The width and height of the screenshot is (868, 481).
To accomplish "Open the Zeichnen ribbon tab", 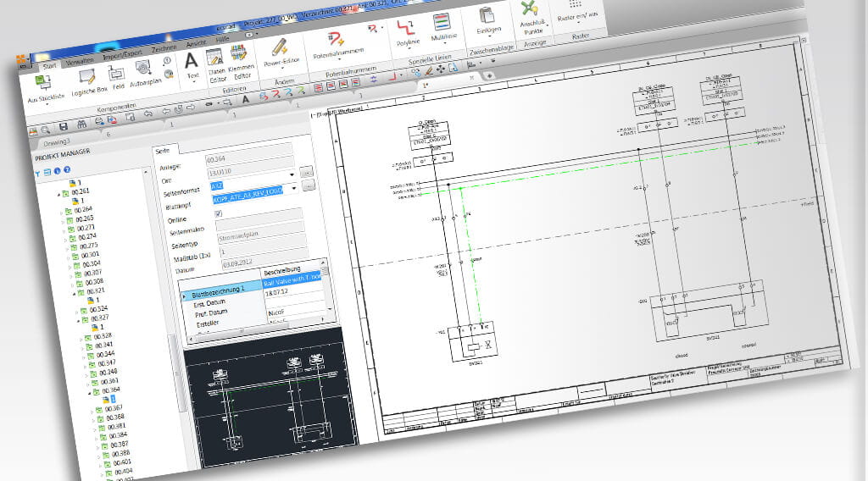I will (x=164, y=48).
